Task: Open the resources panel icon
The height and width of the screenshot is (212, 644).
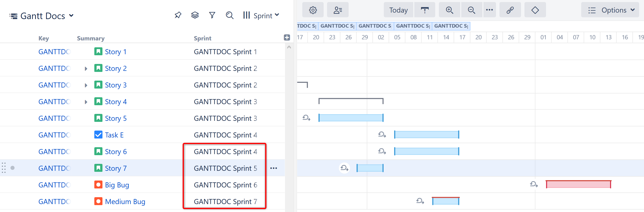Action: 338,10
